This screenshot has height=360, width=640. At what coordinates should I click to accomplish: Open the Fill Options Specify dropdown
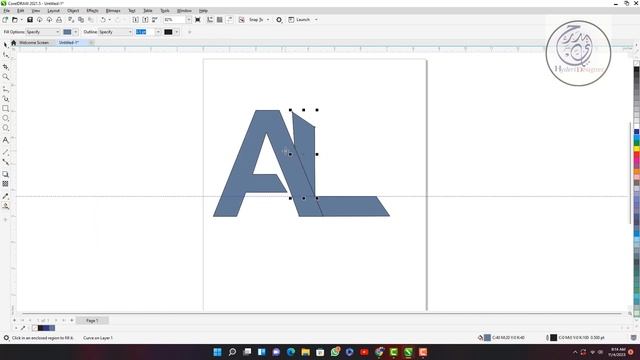tap(43, 32)
